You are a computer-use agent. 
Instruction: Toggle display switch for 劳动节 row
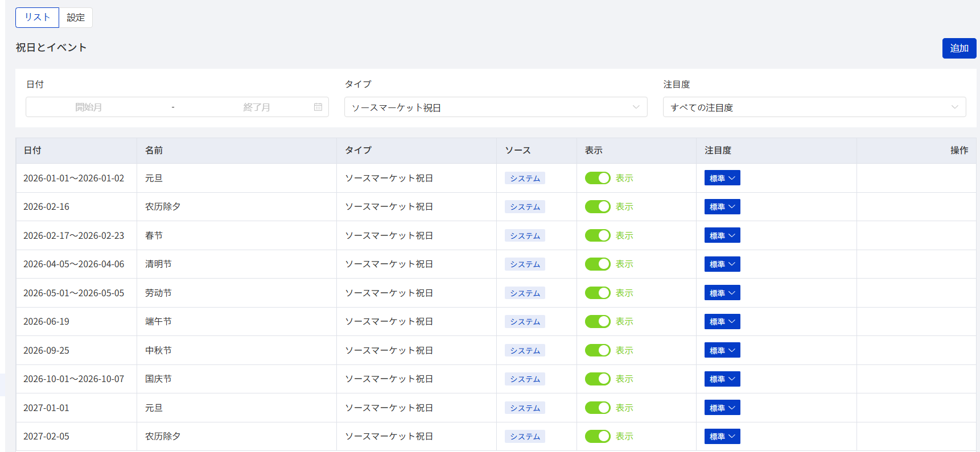pyautogui.click(x=598, y=293)
